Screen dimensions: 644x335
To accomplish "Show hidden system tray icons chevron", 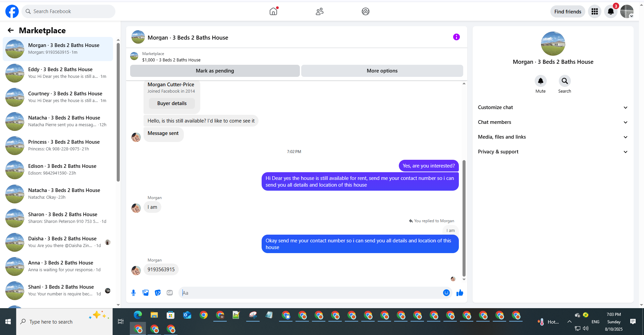I will pyautogui.click(x=570, y=322).
